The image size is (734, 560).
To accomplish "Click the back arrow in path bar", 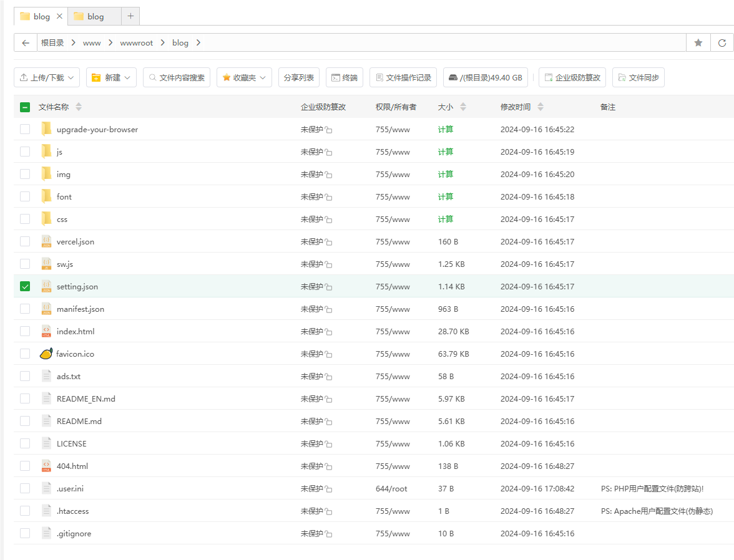I will point(25,43).
